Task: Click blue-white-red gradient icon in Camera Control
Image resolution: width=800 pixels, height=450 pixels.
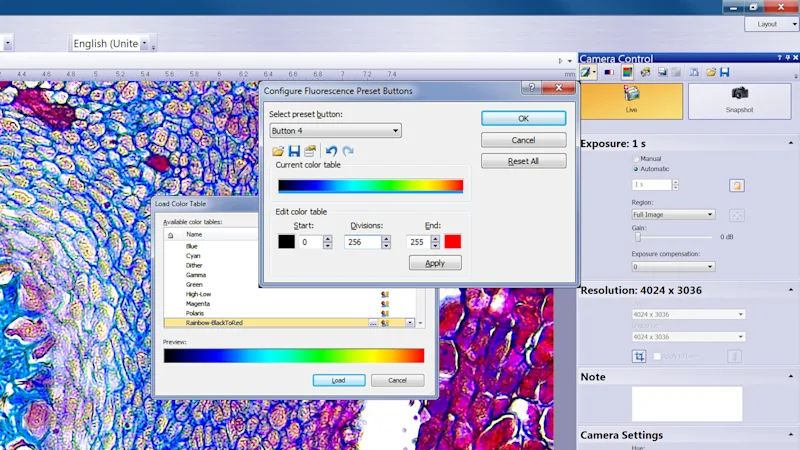Action: (x=609, y=72)
